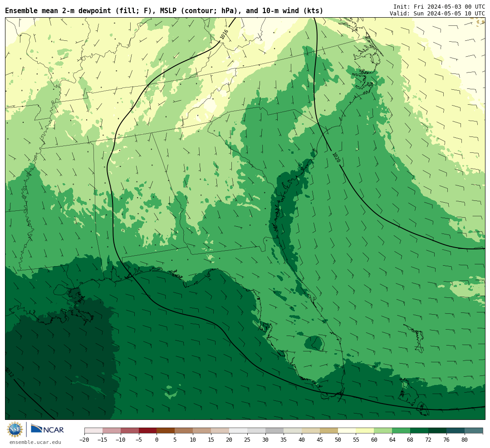Click the -10 tick label under the color bar
The height and width of the screenshot is (448, 490).
(121, 439)
